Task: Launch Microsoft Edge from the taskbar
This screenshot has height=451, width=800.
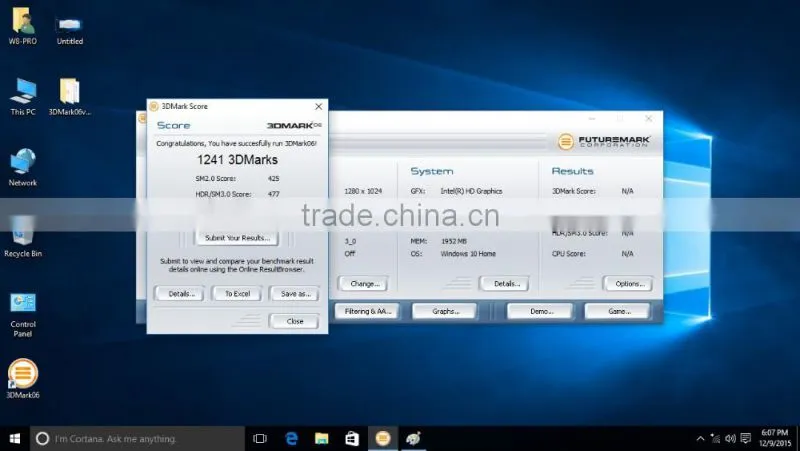Action: [x=291, y=439]
